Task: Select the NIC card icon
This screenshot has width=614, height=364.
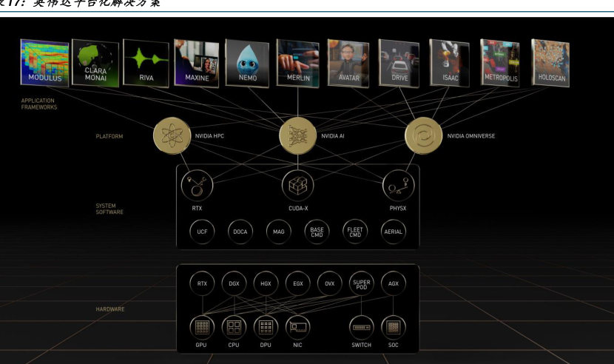Action: click(x=298, y=327)
